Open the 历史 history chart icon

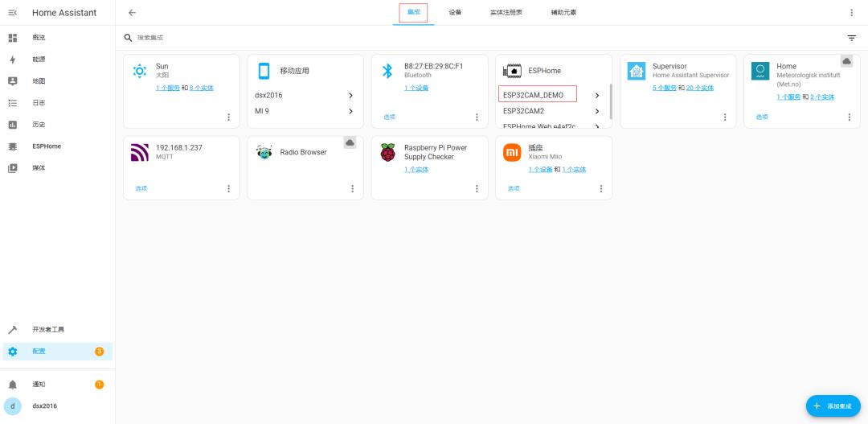13,125
